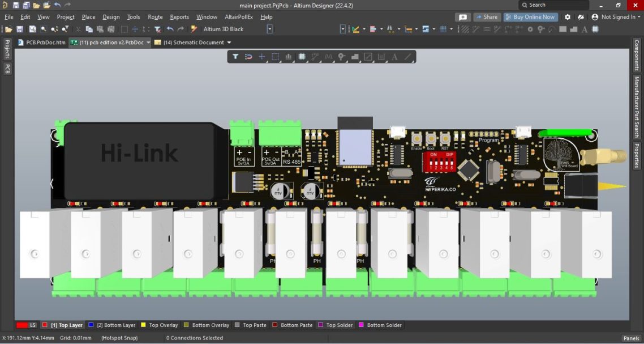Expand the dimension tool dropdown arrow

(x=417, y=29)
